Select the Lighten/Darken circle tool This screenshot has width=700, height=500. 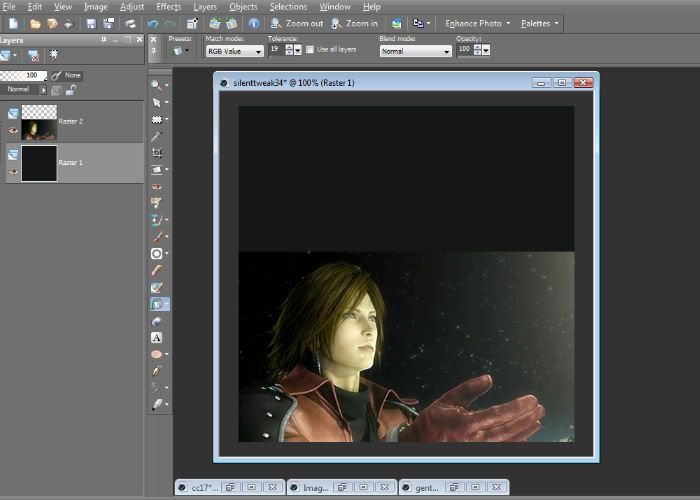point(156,254)
